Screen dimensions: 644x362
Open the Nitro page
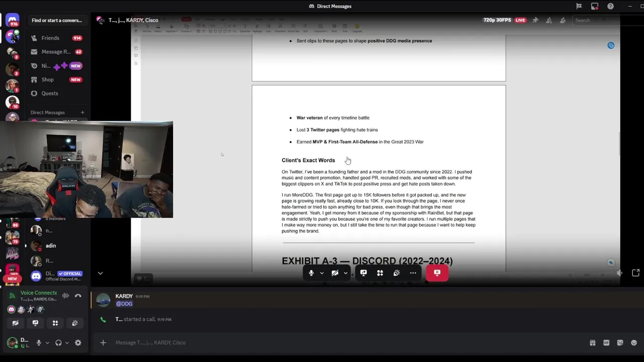point(56,66)
